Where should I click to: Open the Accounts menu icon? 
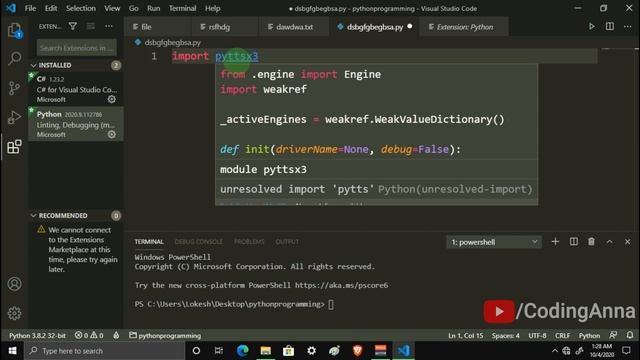tap(14, 284)
